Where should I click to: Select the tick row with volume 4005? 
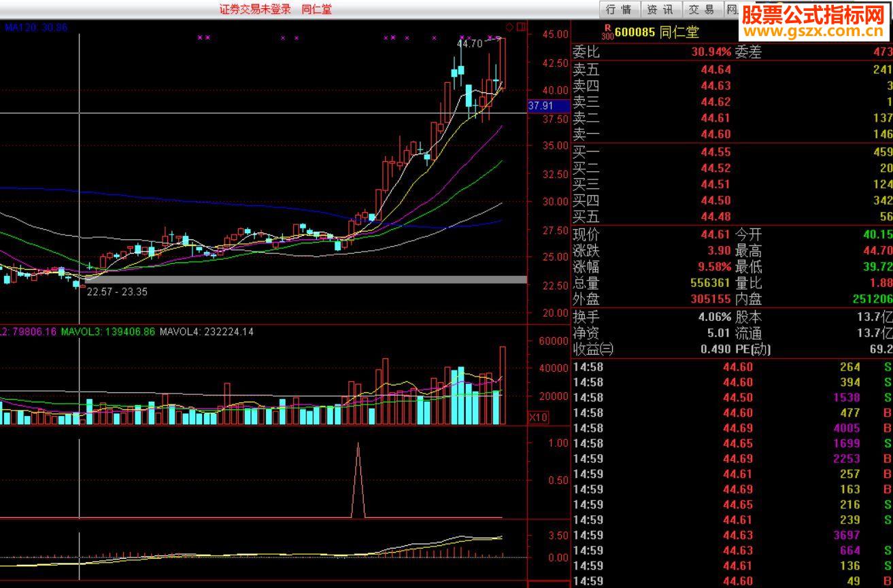732,428
